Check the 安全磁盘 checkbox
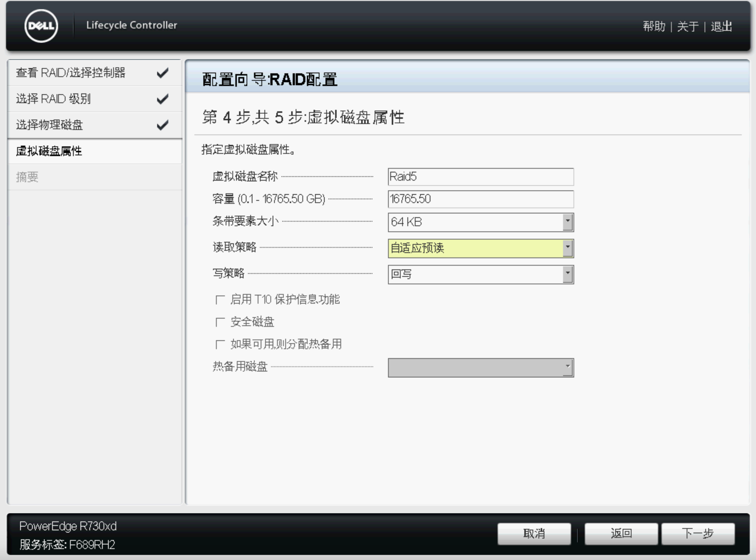The width and height of the screenshot is (756, 560). click(x=220, y=322)
